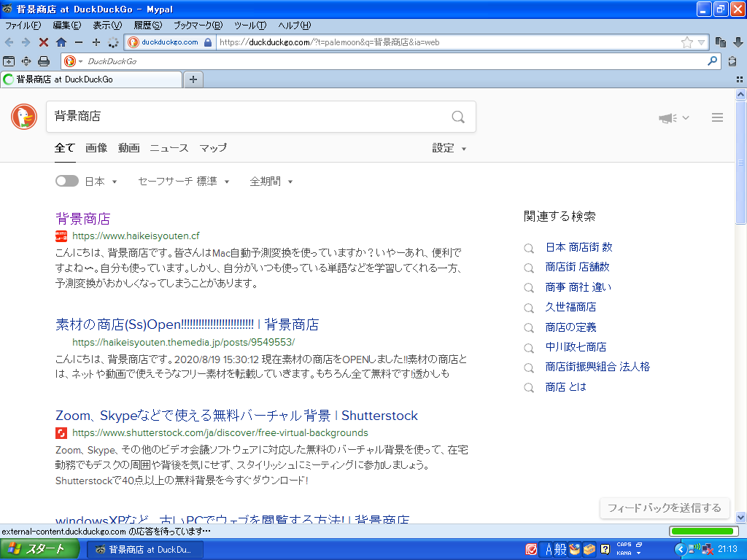Open the セーフサーチ 標準 dropdown
Viewport: 747px width, 560px height.
pyautogui.click(x=184, y=182)
